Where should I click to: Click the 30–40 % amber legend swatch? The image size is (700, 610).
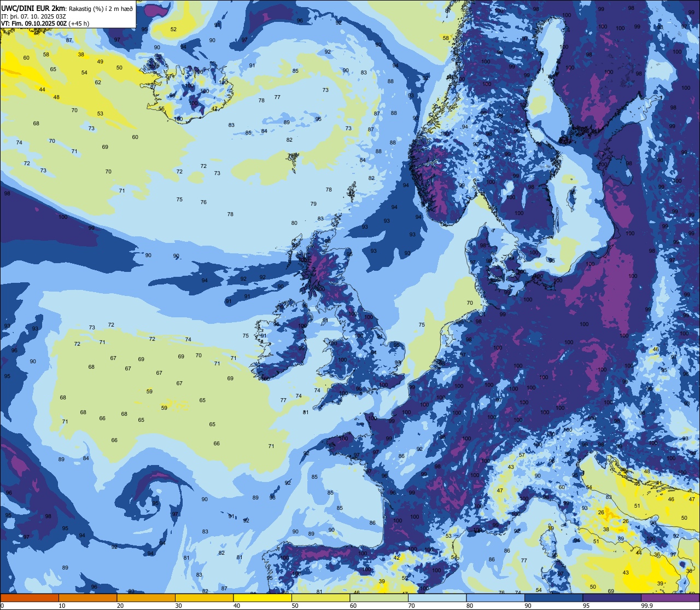click(x=205, y=598)
